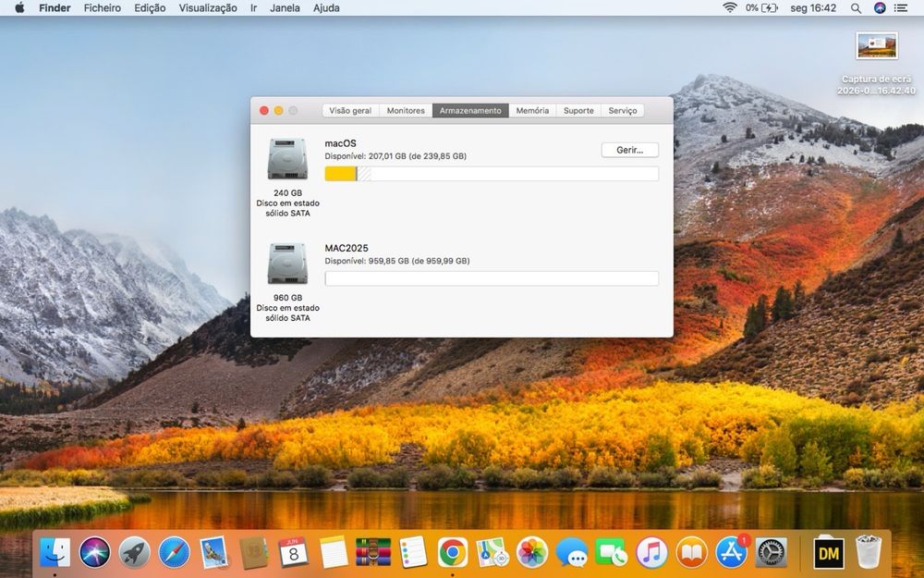Click the 'MAC2025' volume name

tap(346, 248)
